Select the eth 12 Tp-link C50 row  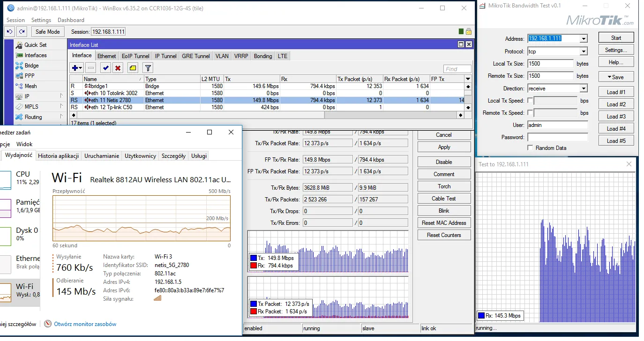pyautogui.click(x=267, y=107)
